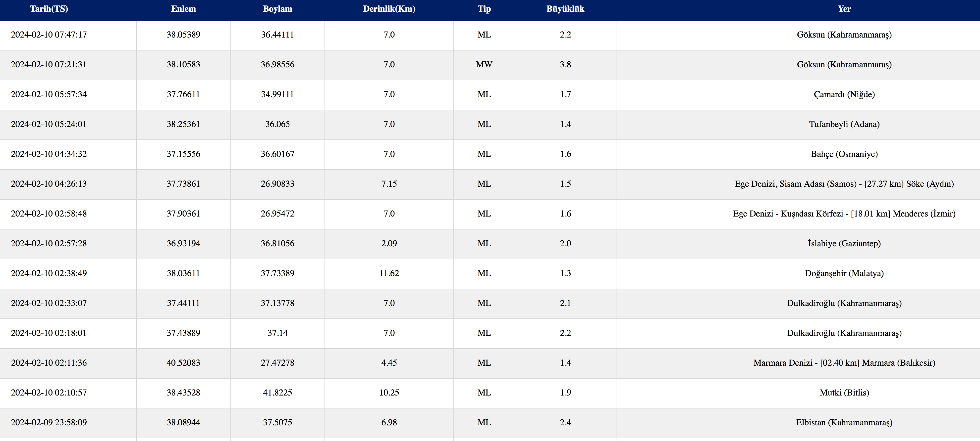This screenshot has width=980, height=441.
Task: Click longitude value 36.44111
Action: point(277,35)
